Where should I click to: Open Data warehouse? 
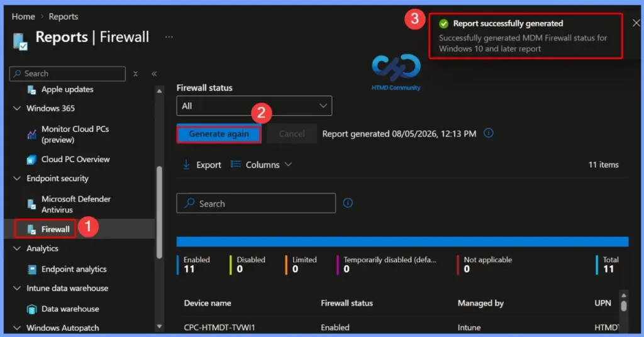click(x=70, y=309)
